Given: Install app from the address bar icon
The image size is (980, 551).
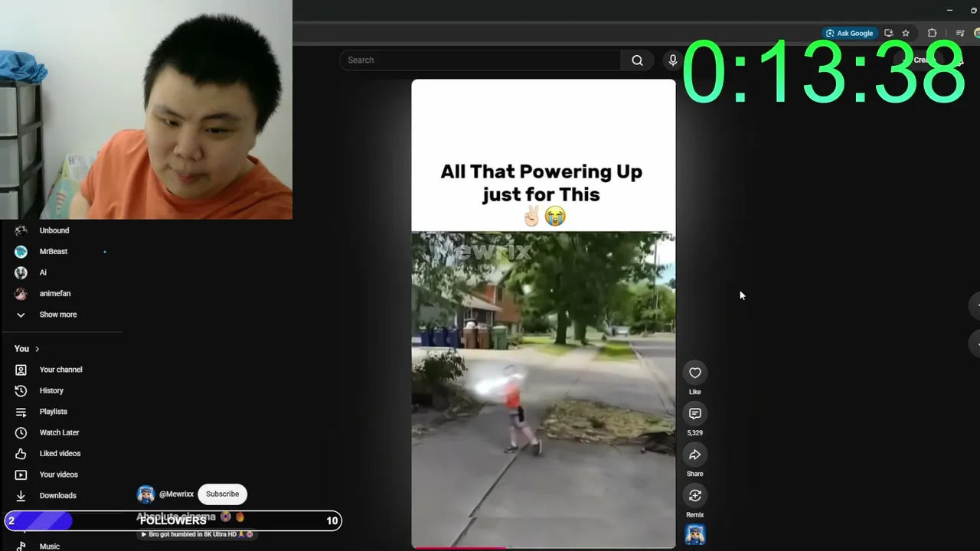Looking at the screenshot, I should [889, 33].
